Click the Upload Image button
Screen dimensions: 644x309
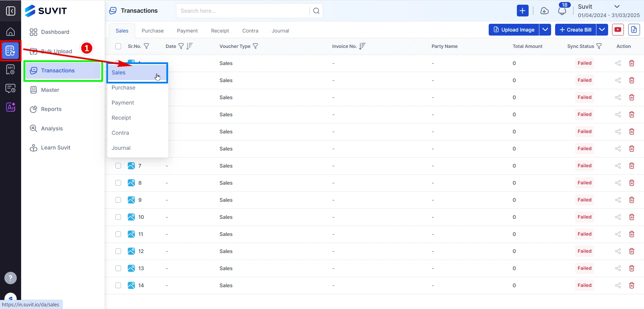point(514,30)
